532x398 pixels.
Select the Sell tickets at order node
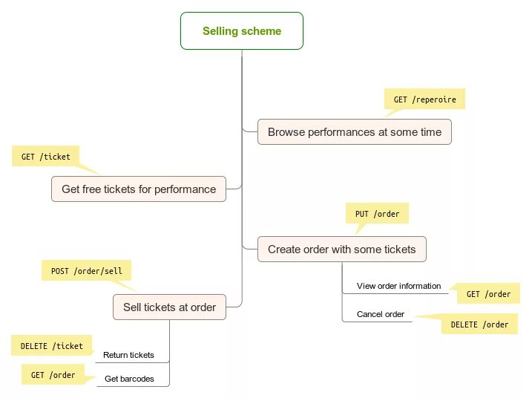click(169, 307)
